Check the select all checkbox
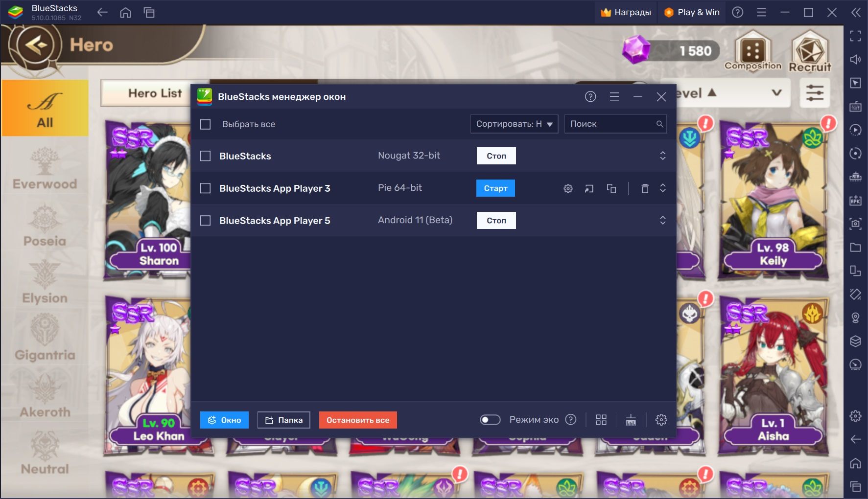Screen dimensions: 868x499 [x=206, y=124]
